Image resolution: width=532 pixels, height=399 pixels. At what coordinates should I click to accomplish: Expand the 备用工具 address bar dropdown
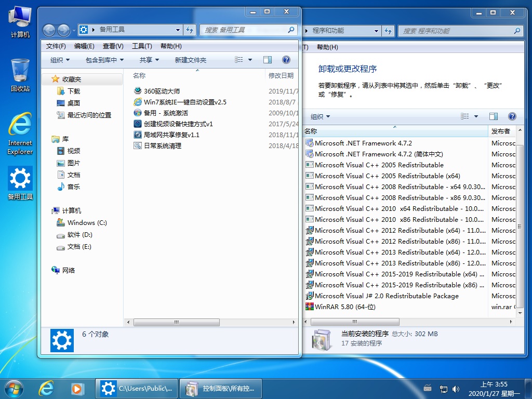pos(178,30)
